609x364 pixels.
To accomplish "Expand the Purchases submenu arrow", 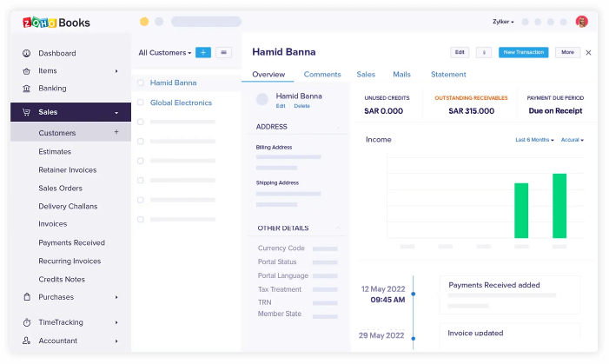I will (x=116, y=297).
